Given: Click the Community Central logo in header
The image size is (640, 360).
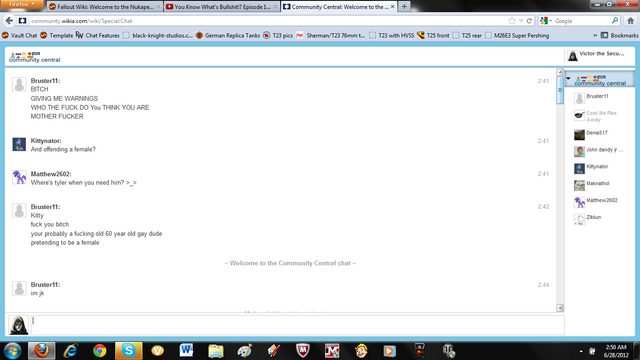Looking at the screenshot, I should (x=34, y=57).
